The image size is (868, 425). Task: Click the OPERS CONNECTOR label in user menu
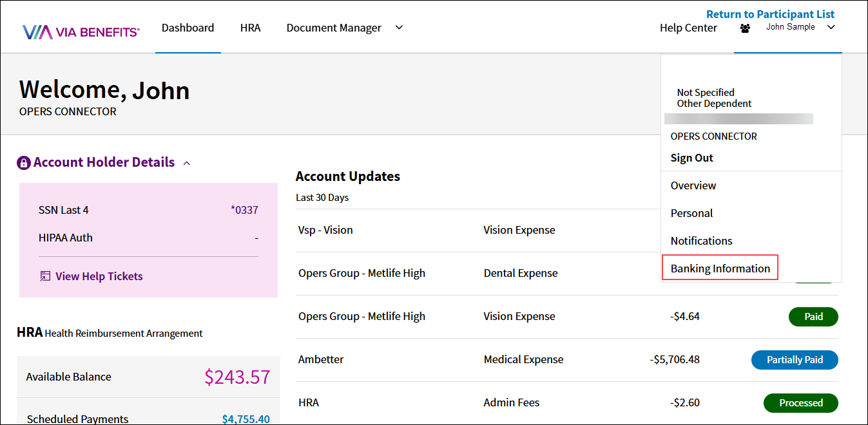tap(713, 137)
